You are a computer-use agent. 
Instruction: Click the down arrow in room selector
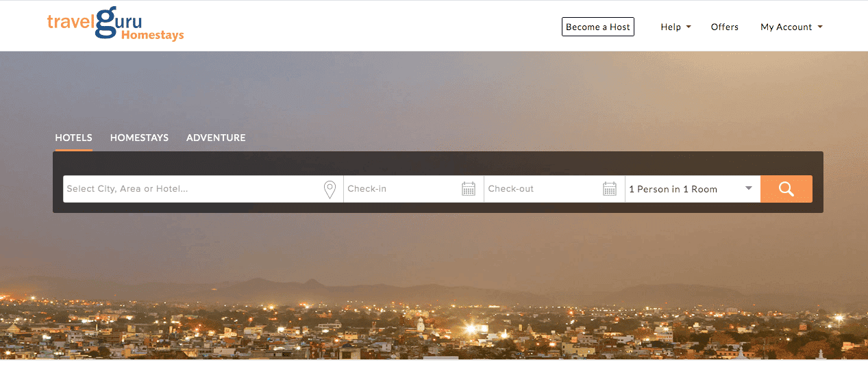[x=749, y=188]
